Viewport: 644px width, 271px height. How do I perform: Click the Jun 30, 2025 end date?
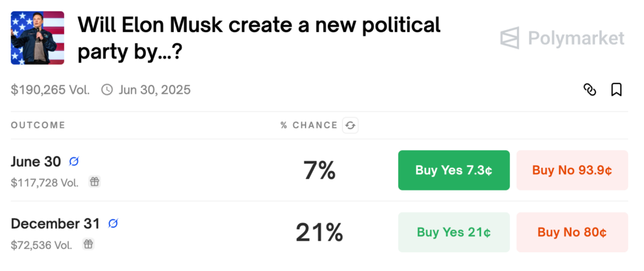pos(155,89)
